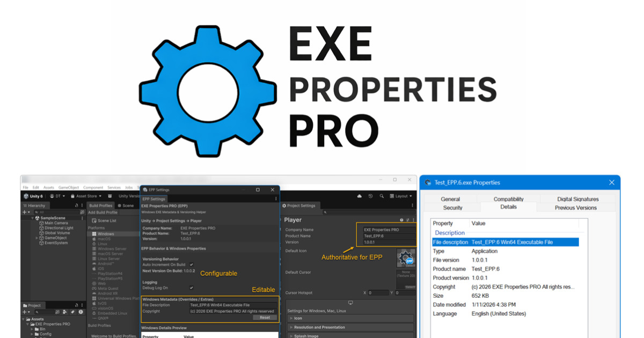Collapse the EXE Properties PRO folder

pos(28,324)
